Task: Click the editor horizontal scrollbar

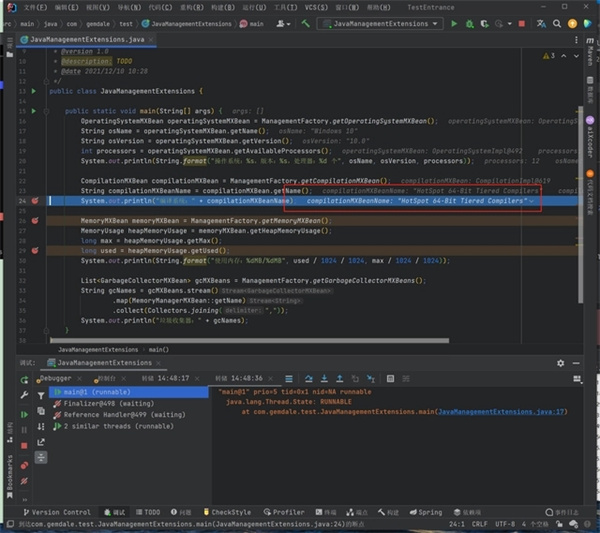Action: (x=249, y=340)
